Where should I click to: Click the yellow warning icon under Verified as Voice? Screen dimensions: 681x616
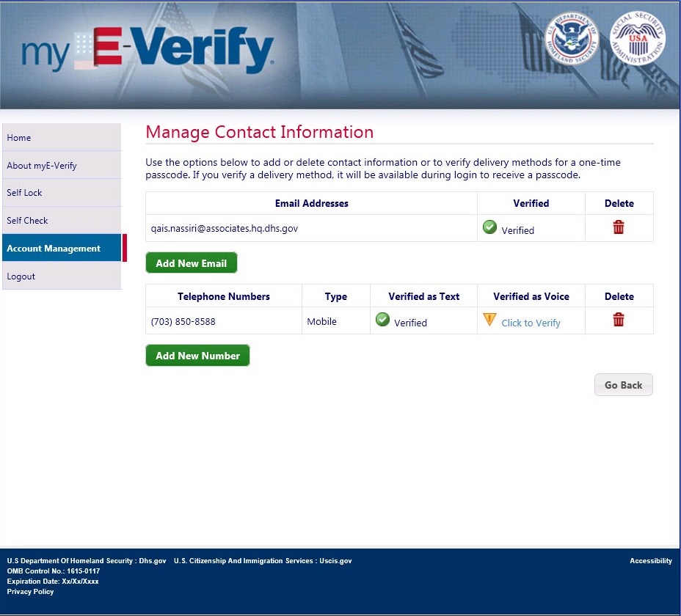pyautogui.click(x=489, y=320)
